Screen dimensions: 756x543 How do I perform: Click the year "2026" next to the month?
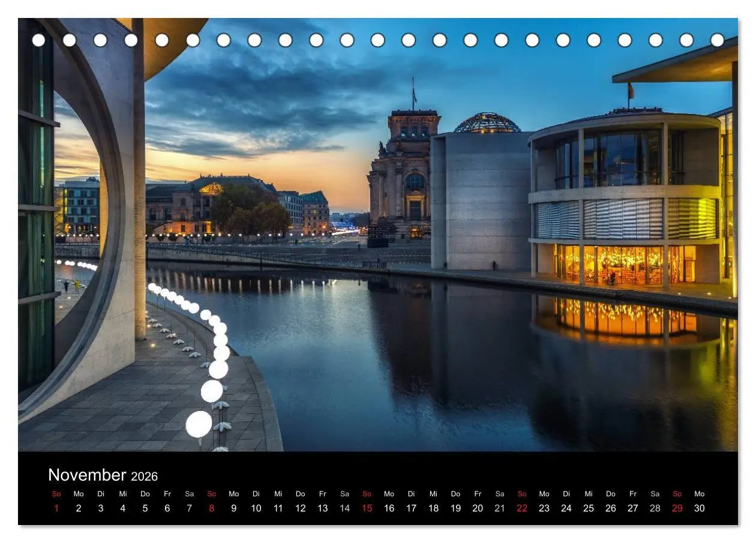click(145, 476)
